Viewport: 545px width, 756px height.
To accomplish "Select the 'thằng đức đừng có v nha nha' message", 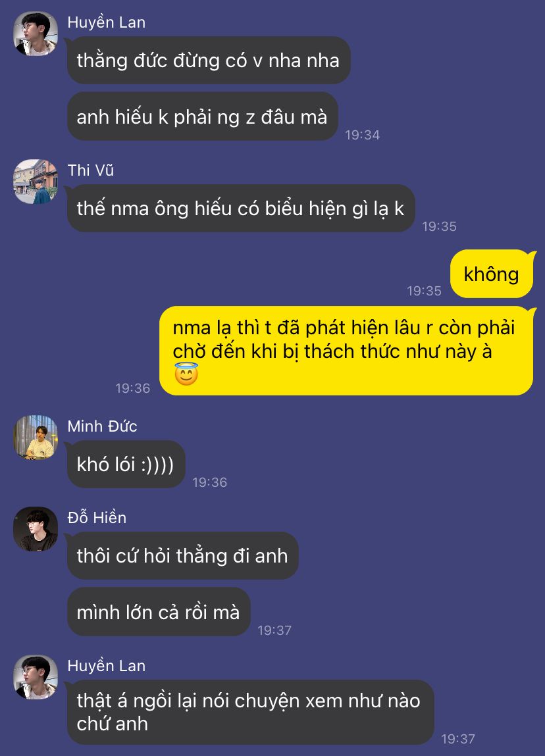I will (x=209, y=61).
